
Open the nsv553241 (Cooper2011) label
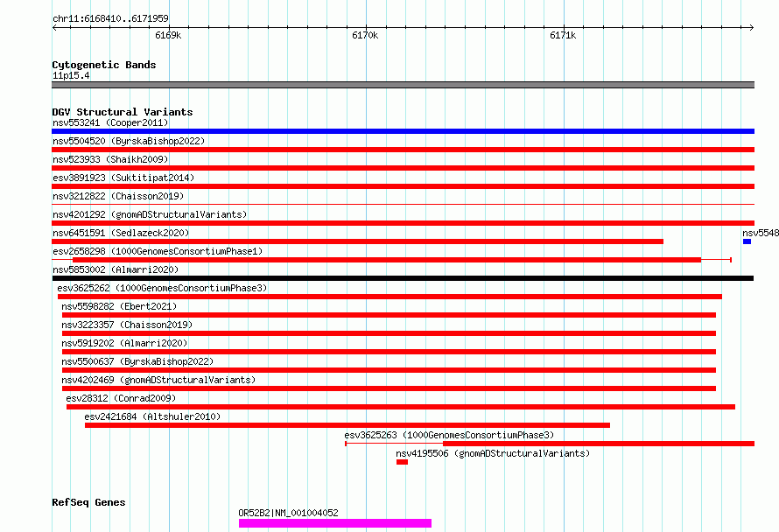[x=110, y=122]
